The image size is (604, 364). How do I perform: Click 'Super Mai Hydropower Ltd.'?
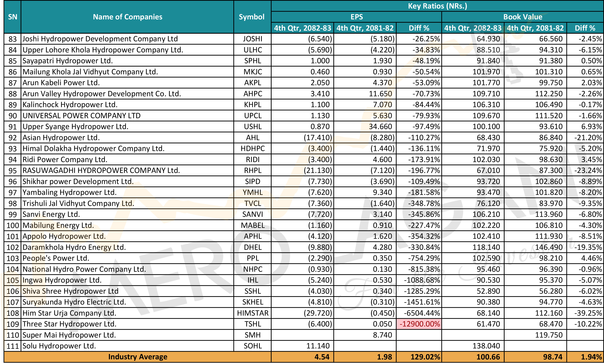point(69,335)
